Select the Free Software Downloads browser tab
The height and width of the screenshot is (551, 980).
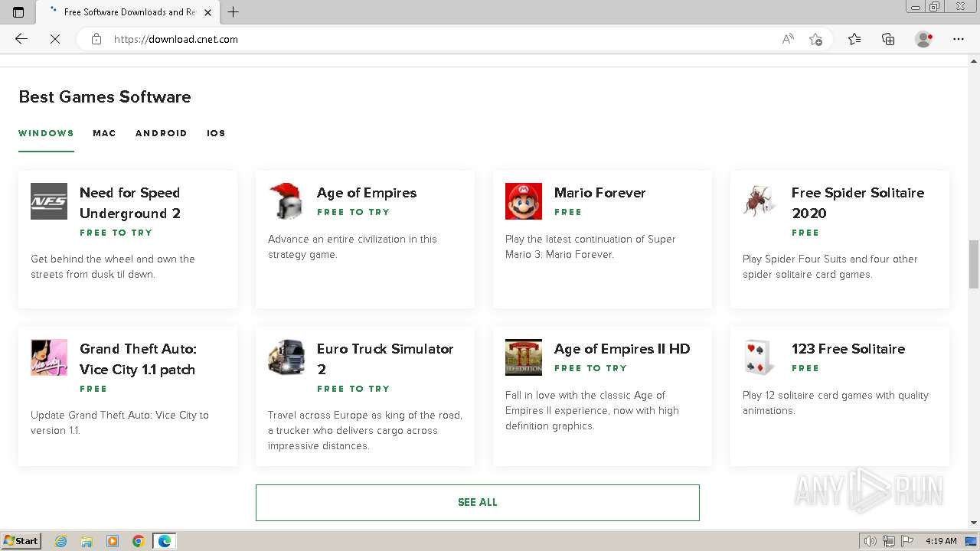(128, 12)
